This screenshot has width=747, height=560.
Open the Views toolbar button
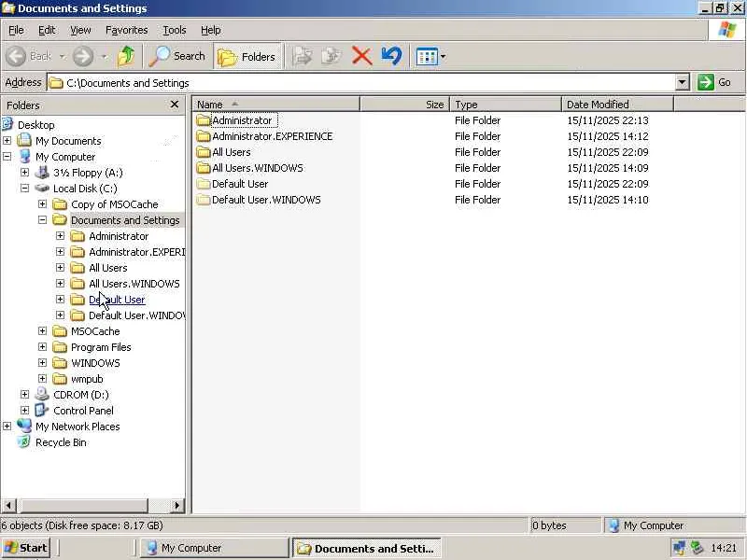tap(428, 57)
